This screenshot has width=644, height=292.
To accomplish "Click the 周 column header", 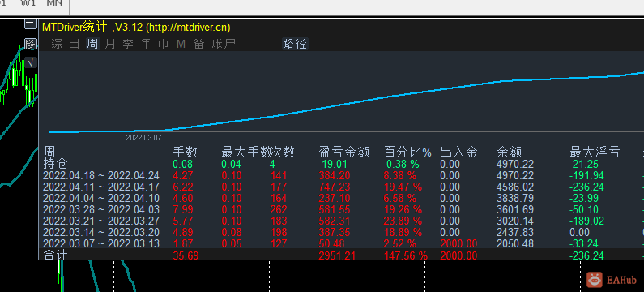I will point(49,152).
